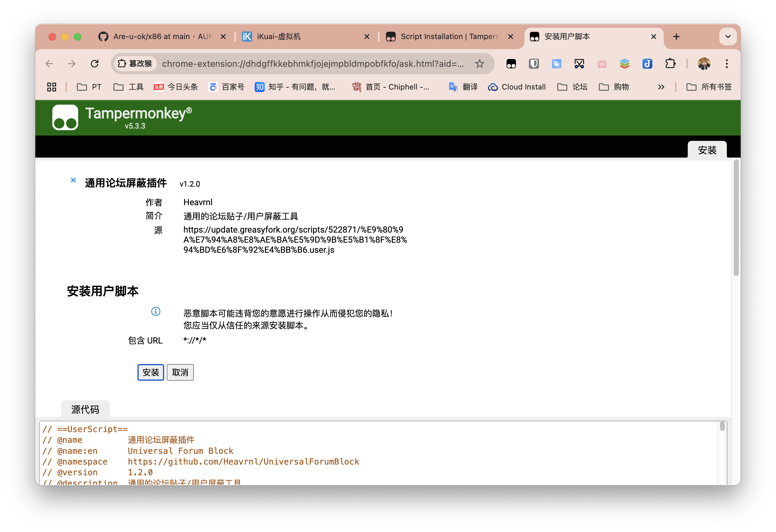The height and width of the screenshot is (532, 776).
Task: Click the Tampermonkey logo in header
Action: 65,117
